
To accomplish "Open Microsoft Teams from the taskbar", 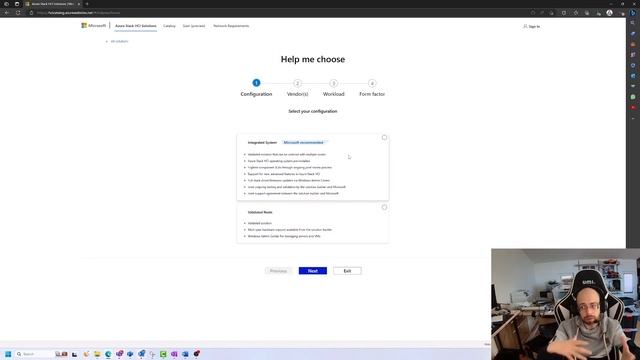I will [119, 354].
